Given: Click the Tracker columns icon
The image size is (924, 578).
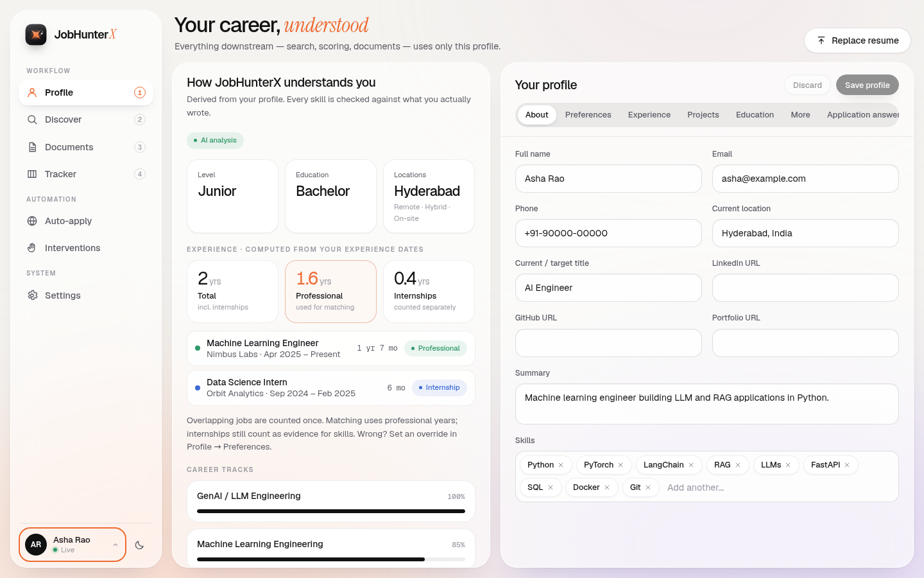Looking at the screenshot, I should 32,174.
